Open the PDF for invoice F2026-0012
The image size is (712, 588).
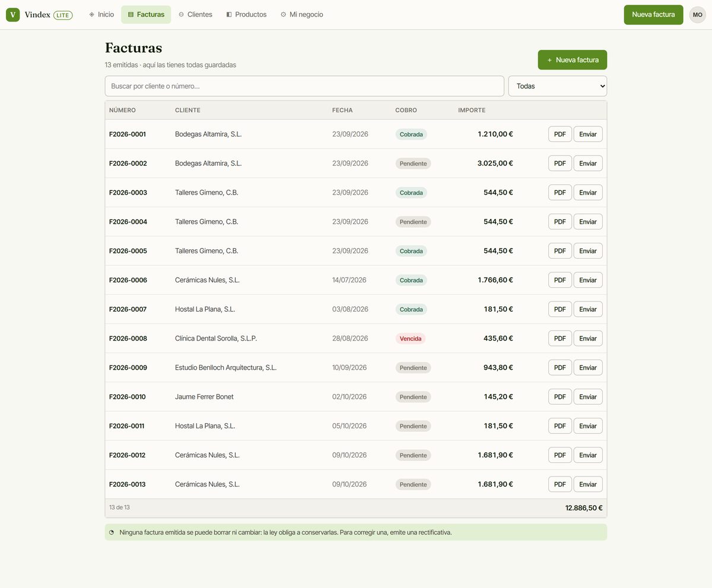point(560,455)
